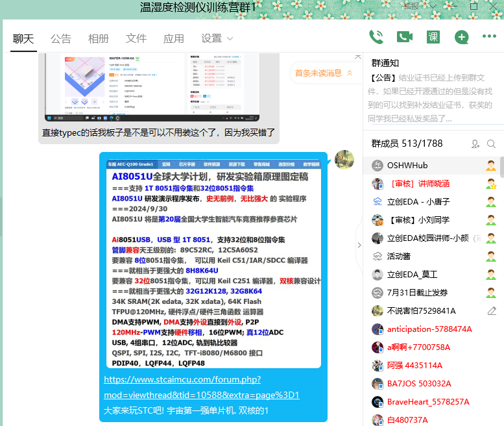Open the 设置 dropdown menu

(x=217, y=38)
